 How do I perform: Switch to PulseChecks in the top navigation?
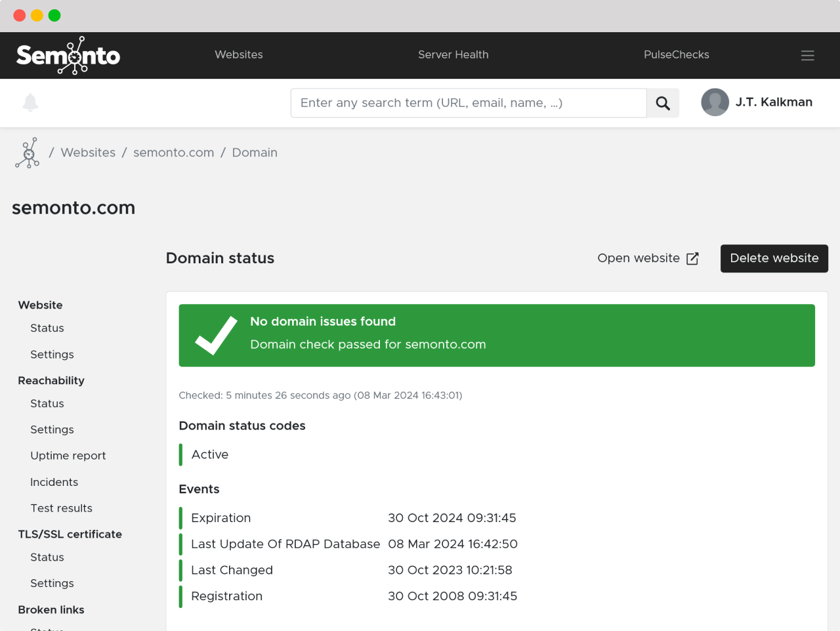[x=677, y=54]
